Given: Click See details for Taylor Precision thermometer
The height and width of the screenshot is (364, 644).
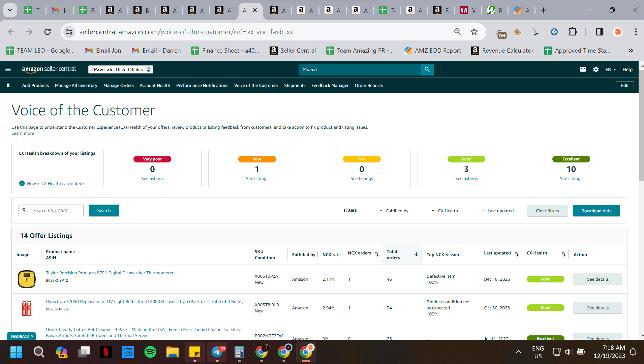Looking at the screenshot, I should 597,279.
